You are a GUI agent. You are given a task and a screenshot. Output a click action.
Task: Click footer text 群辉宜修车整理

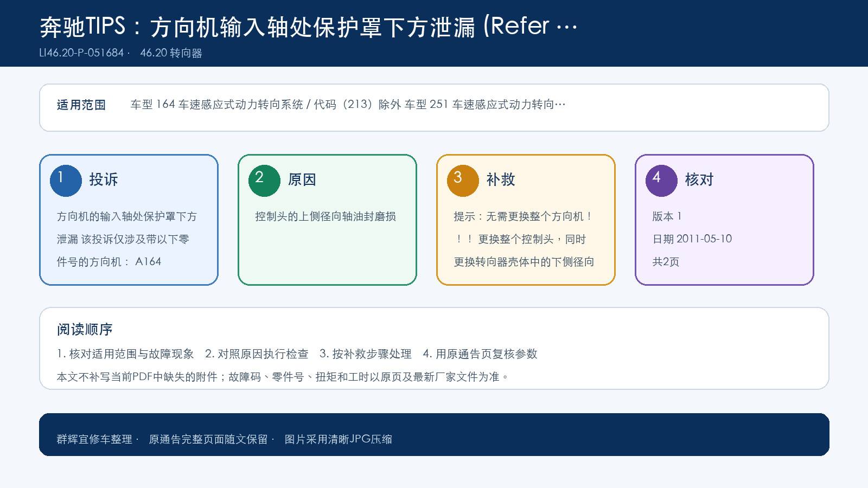pos(94,439)
